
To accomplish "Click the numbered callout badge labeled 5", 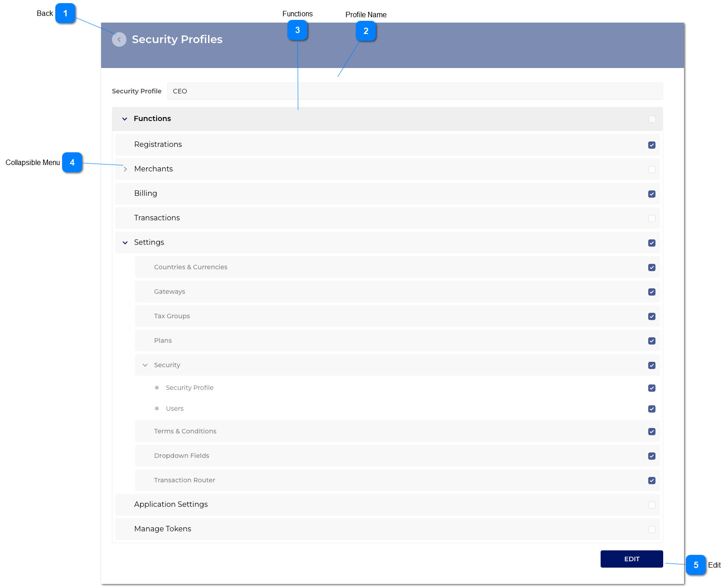I will pyautogui.click(x=696, y=565).
